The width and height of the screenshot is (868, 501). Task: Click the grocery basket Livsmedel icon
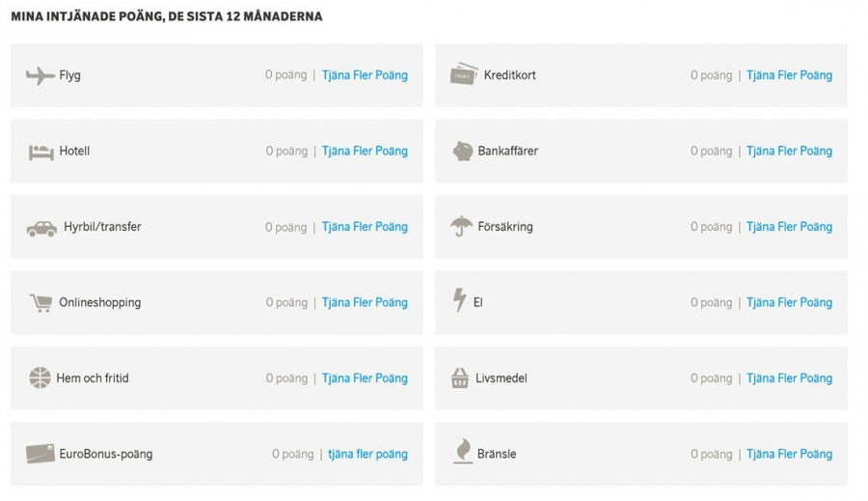point(460,378)
